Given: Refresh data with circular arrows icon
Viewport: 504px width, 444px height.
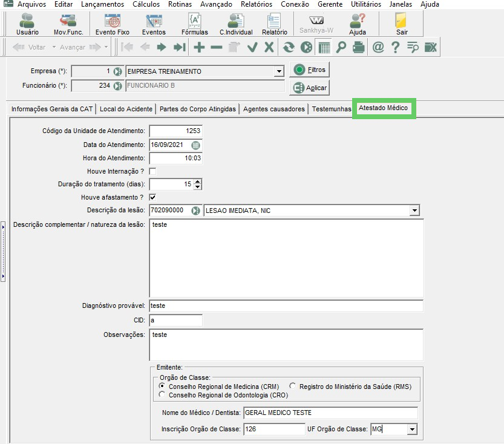Looking at the screenshot, I should coord(289,47).
